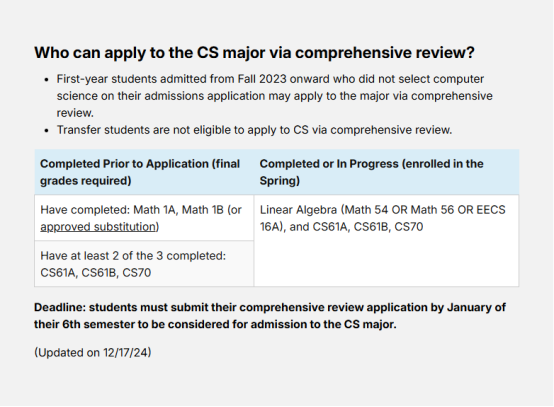Click 'science on their admissions application' line
The width and height of the screenshot is (554, 407).
point(161,96)
